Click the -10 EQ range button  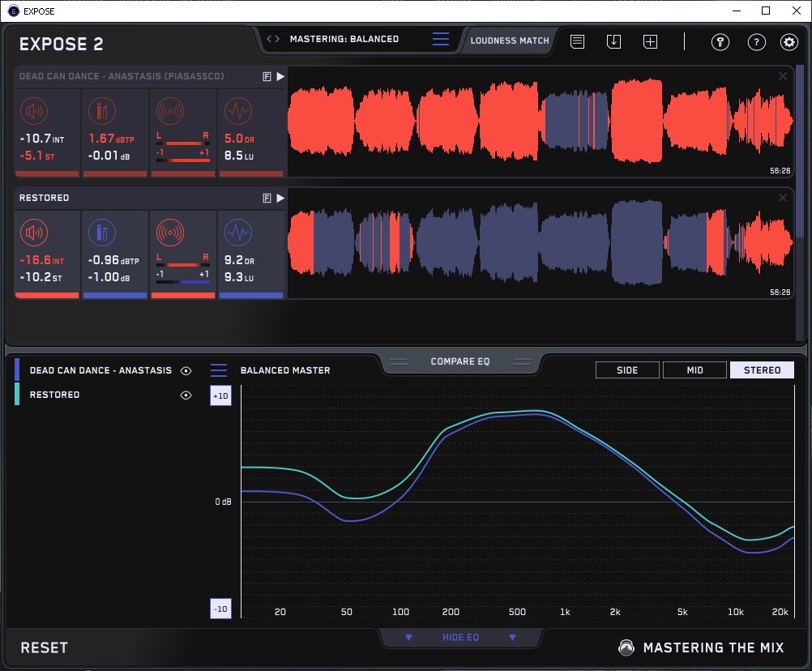click(x=220, y=609)
